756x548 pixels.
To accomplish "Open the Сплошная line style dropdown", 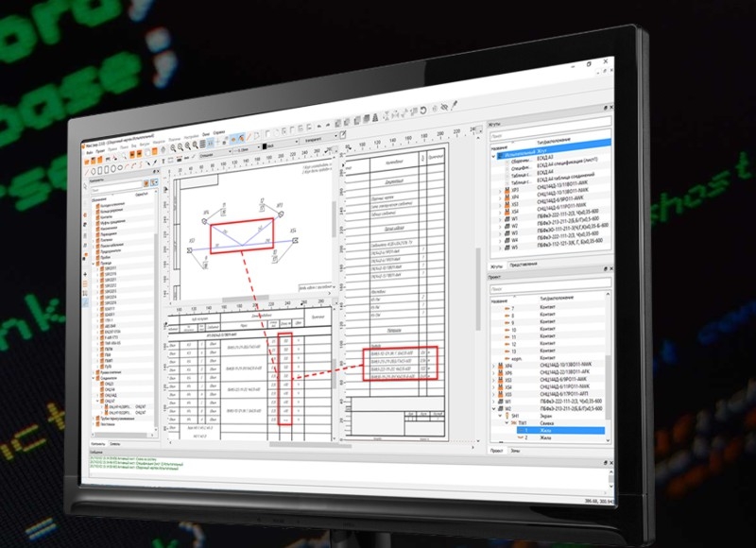I will (x=215, y=154).
